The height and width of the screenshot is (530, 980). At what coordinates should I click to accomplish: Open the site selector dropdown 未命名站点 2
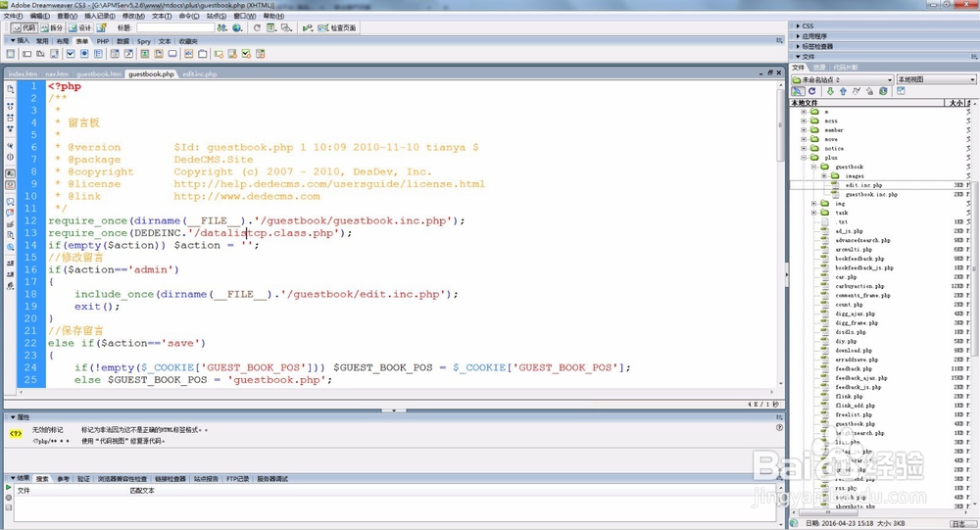tap(843, 80)
